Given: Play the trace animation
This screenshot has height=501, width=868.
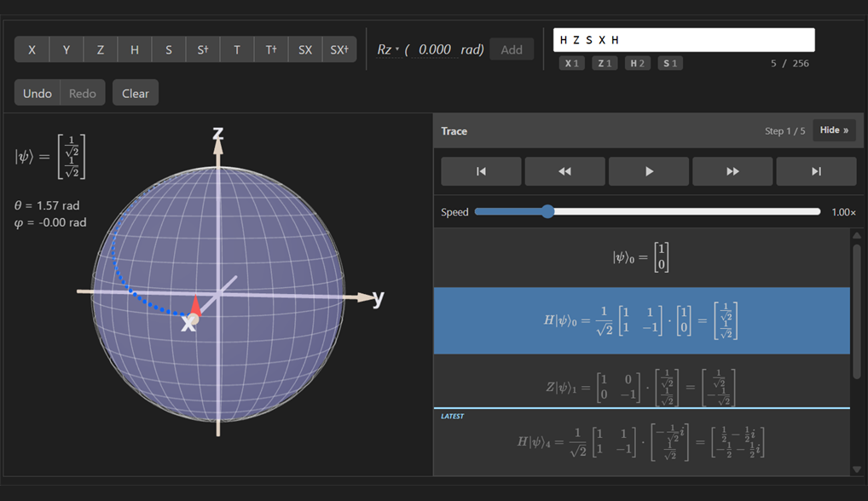Looking at the screenshot, I should [649, 171].
